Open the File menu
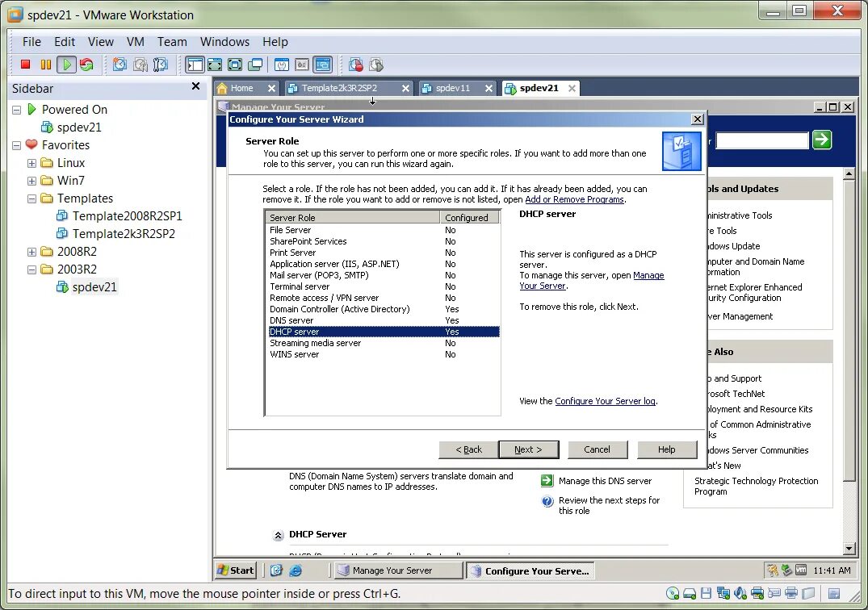This screenshot has height=610, width=868. coord(31,42)
